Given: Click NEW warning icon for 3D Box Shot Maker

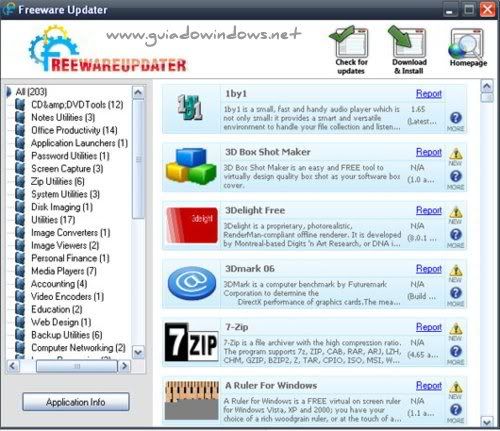Looking at the screenshot, I should tap(456, 157).
